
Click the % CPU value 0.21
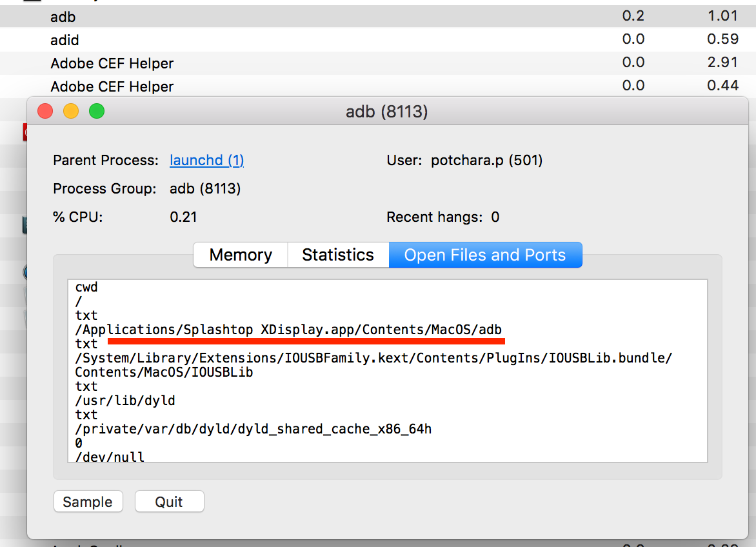[183, 217]
